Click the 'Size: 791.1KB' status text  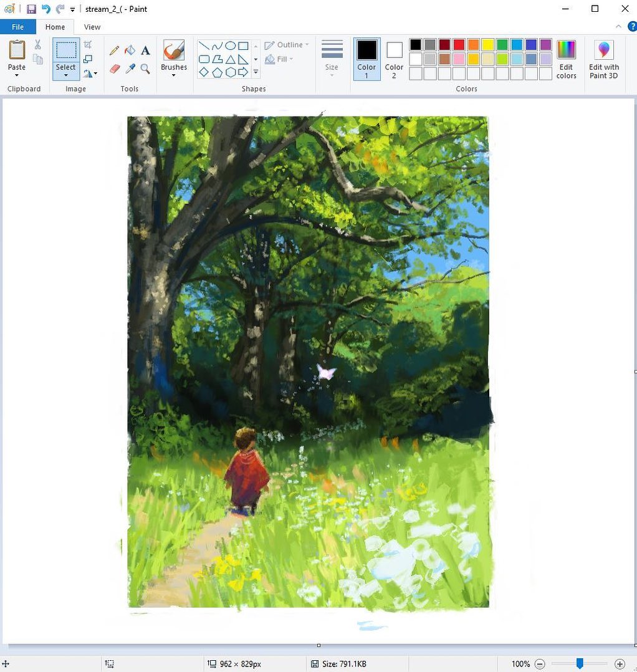tap(344, 664)
